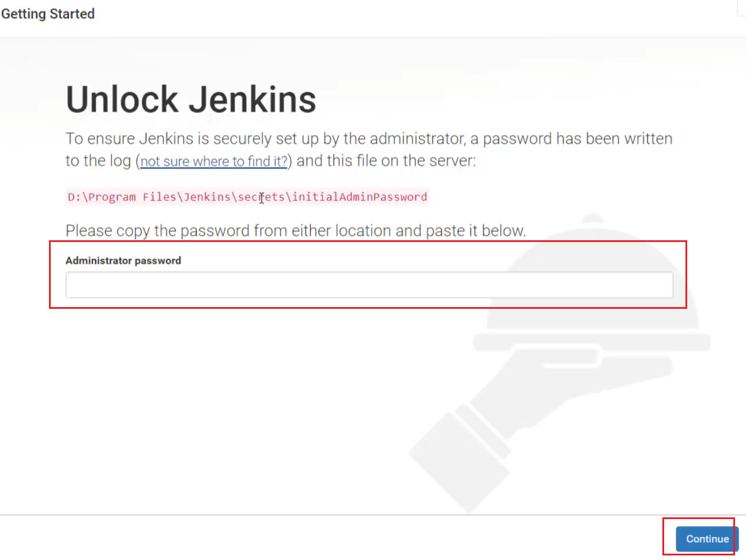
Task: Click the 'Administrator password' field label
Action: 123,260
